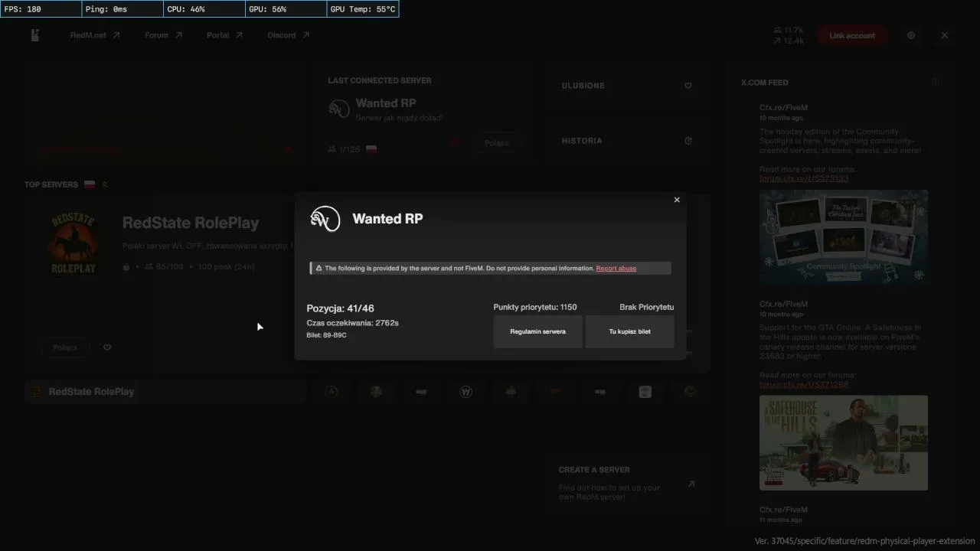The height and width of the screenshot is (551, 980).
Task: Click the clock icon in the Historia row
Action: point(688,141)
